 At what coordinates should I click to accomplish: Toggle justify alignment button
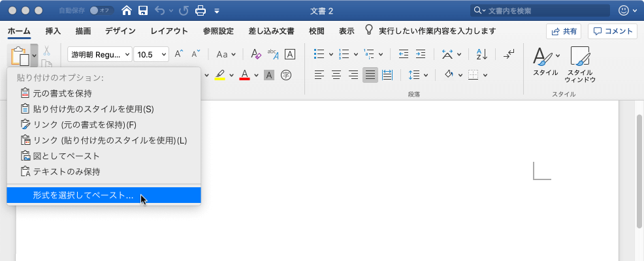click(370, 75)
